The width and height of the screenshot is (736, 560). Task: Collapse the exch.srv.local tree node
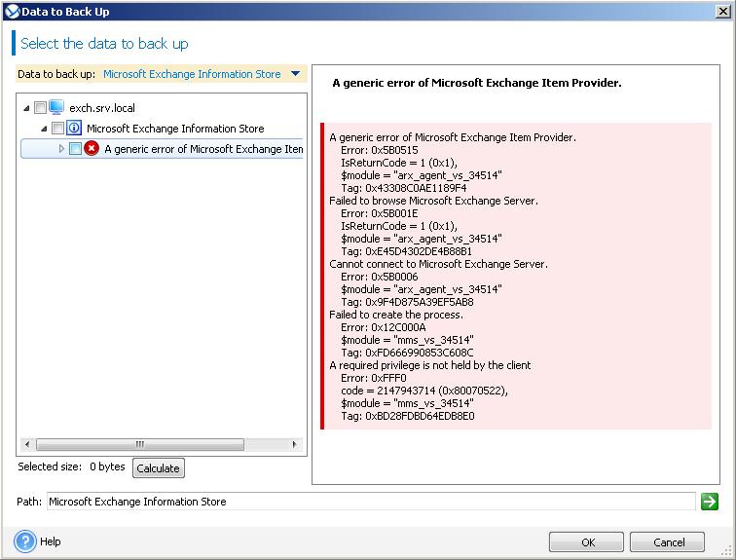pyautogui.click(x=26, y=108)
